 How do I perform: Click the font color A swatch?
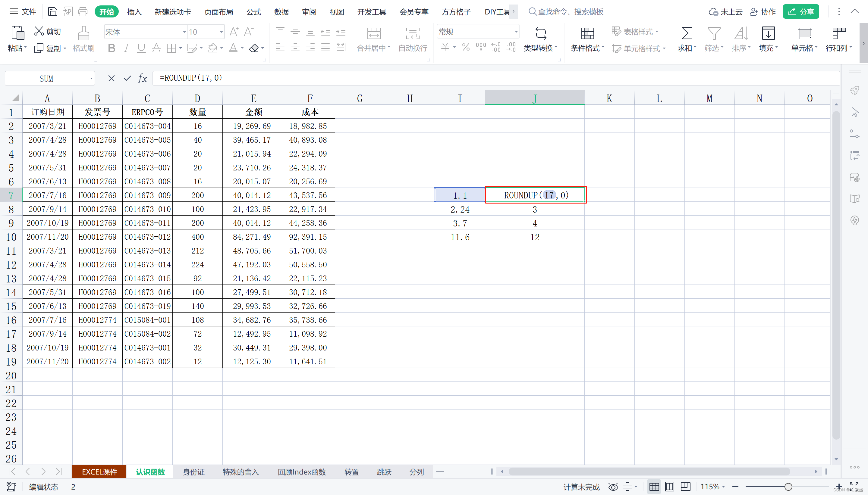(x=233, y=48)
